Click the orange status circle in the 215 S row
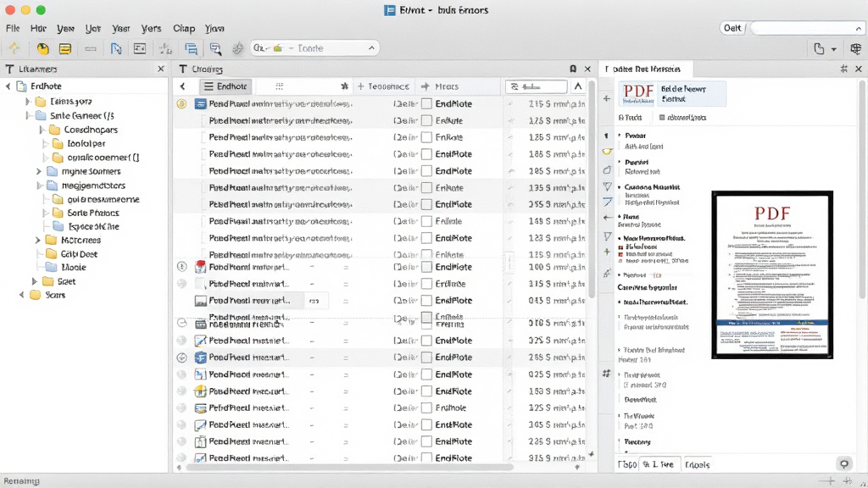Image resolution: width=868 pixels, height=488 pixels. coord(181,103)
